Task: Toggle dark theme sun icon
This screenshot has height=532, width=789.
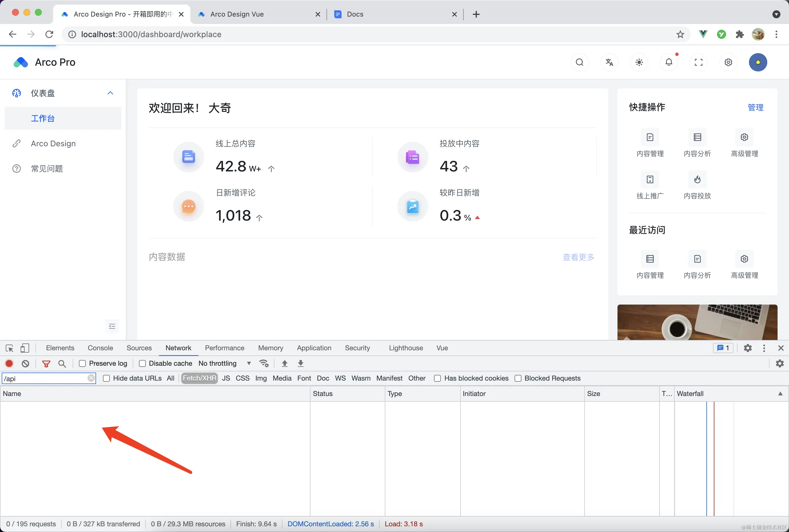Action: 639,62
